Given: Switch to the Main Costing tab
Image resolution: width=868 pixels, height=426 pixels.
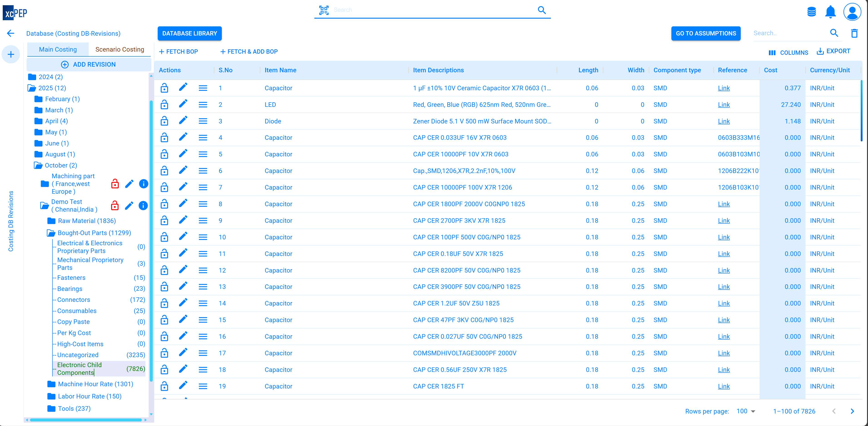Looking at the screenshot, I should (x=58, y=49).
